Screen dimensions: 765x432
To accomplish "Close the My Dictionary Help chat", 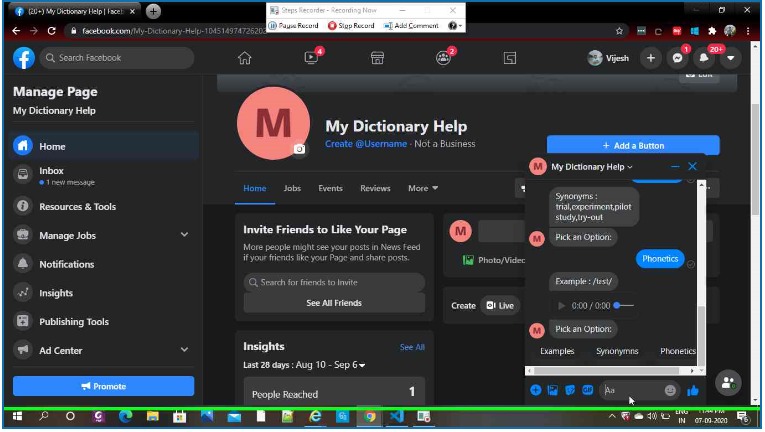I will [x=692, y=166].
